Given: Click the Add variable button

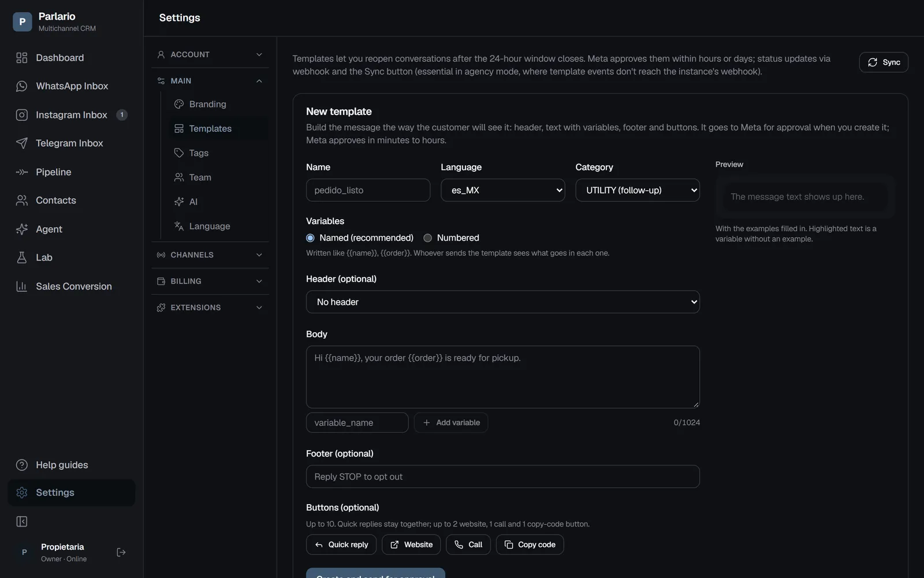Looking at the screenshot, I should 451,423.
